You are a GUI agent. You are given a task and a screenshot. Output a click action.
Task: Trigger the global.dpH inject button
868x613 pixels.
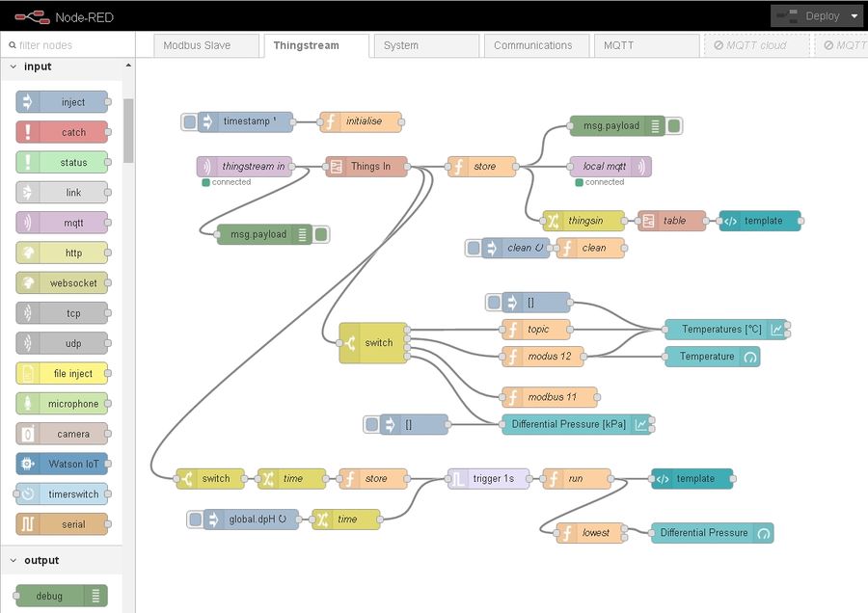tap(196, 519)
